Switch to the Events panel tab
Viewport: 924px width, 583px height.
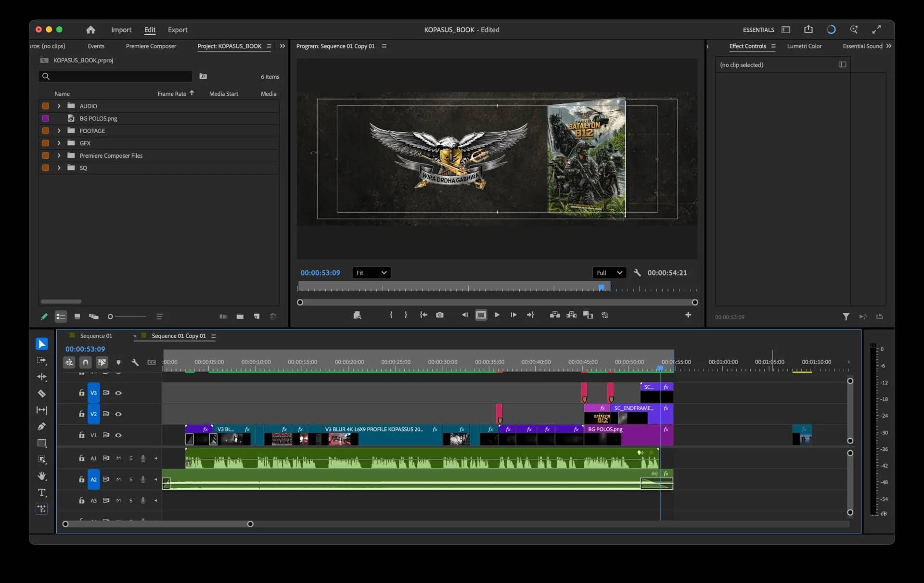[96, 46]
